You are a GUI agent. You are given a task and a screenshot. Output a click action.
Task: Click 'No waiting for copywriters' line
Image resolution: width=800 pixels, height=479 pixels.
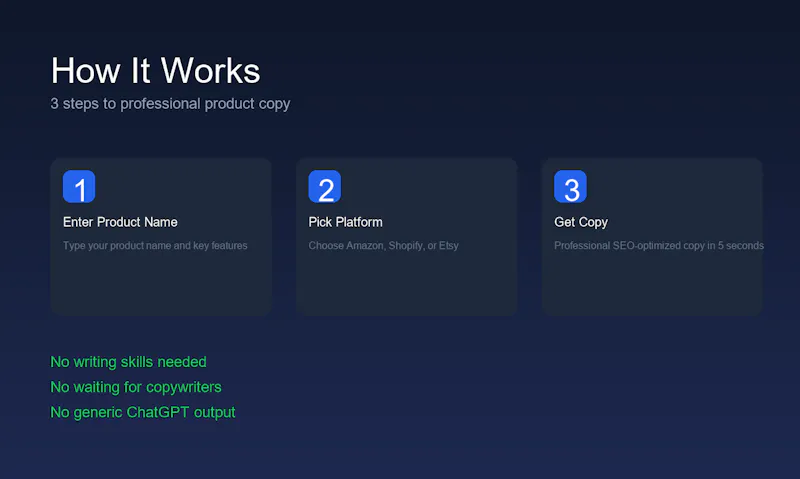tap(136, 387)
